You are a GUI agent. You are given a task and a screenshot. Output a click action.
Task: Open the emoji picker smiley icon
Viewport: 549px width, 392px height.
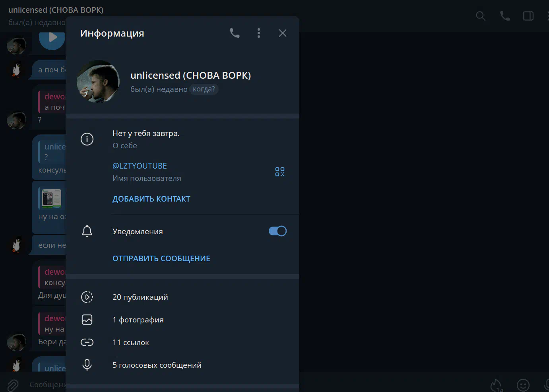(523, 385)
